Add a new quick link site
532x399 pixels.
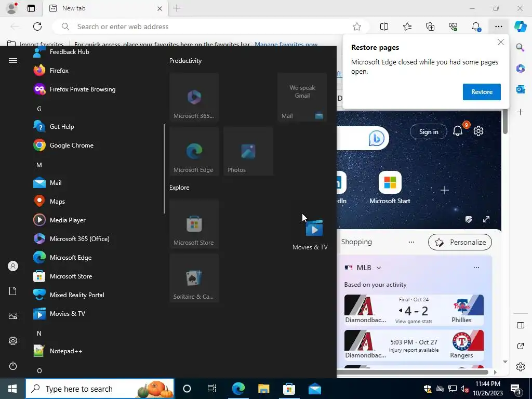point(445,190)
